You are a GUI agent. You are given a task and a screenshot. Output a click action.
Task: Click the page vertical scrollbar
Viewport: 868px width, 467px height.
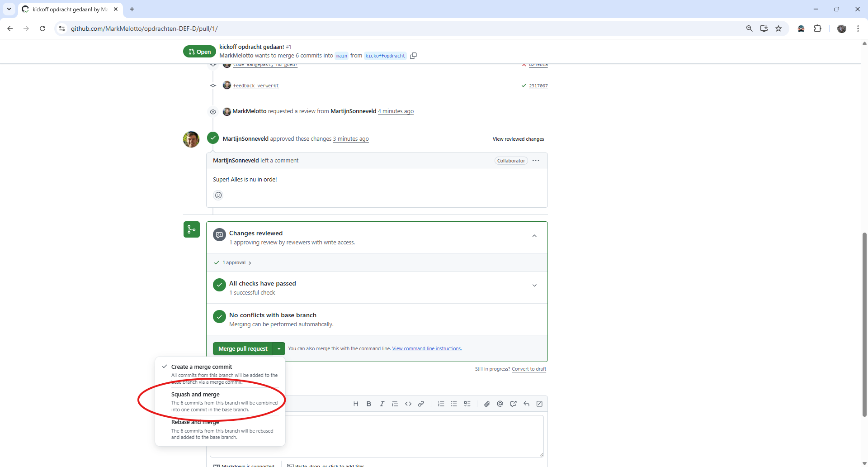click(864, 324)
